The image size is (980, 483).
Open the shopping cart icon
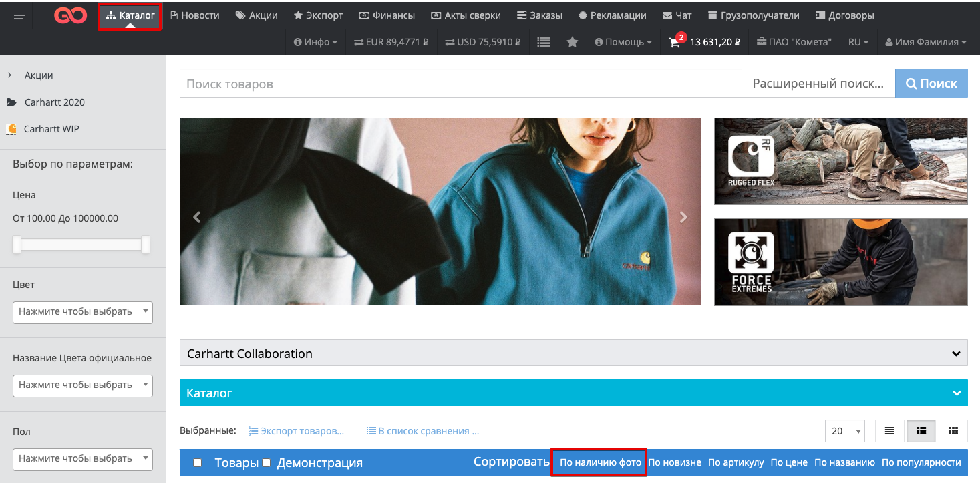point(675,42)
